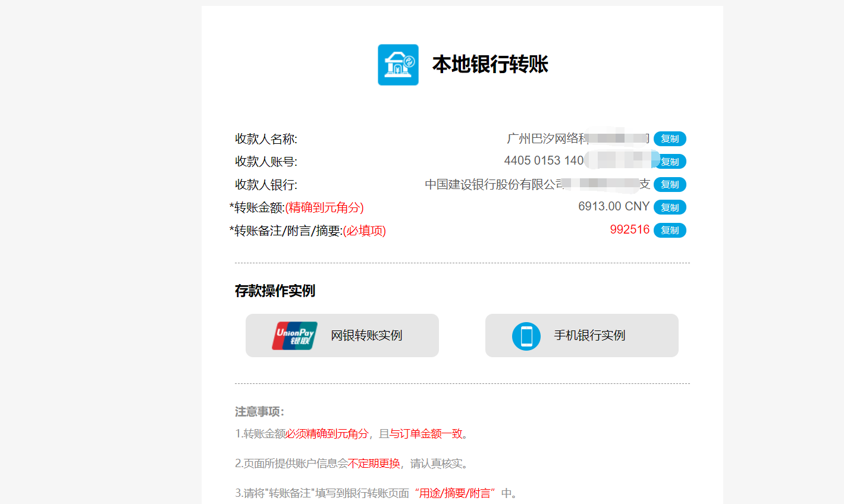Click the red 不定期更换 notice text

pos(374,464)
